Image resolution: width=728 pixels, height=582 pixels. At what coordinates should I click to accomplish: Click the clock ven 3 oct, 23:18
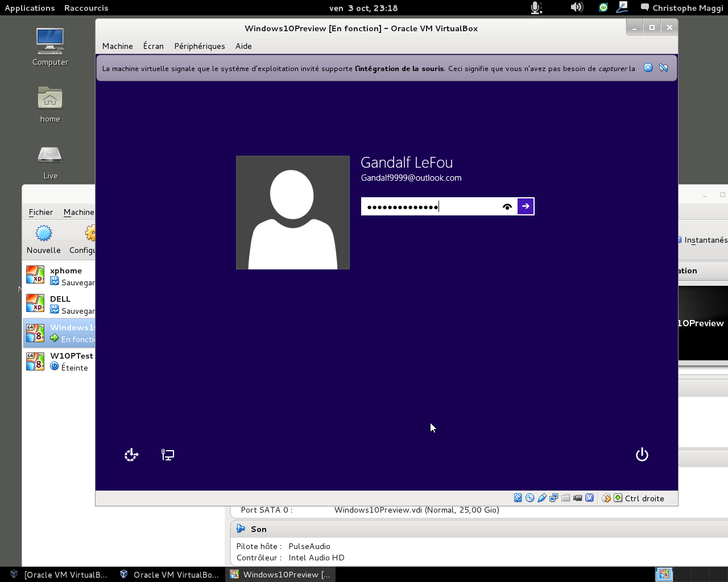(x=363, y=8)
